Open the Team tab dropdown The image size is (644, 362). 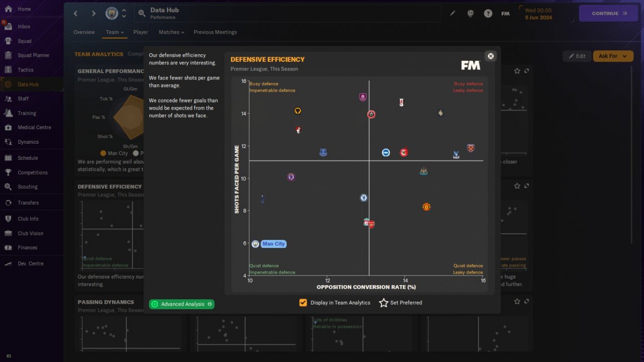point(115,32)
